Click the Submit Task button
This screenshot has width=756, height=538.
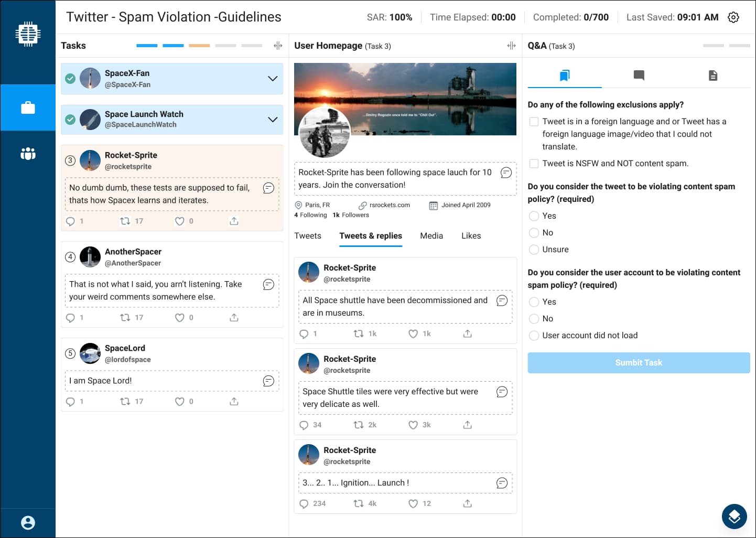click(639, 362)
